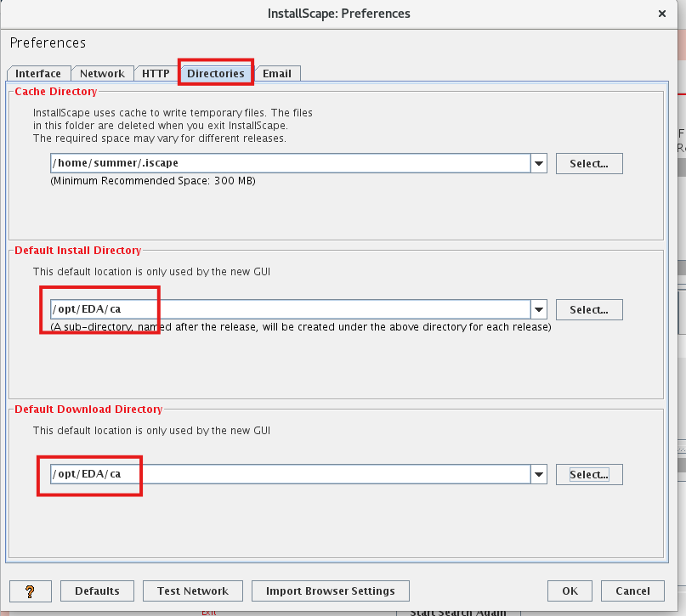Image resolution: width=686 pixels, height=616 pixels.
Task: Click Select... for Default Download Directory
Action: pos(589,474)
